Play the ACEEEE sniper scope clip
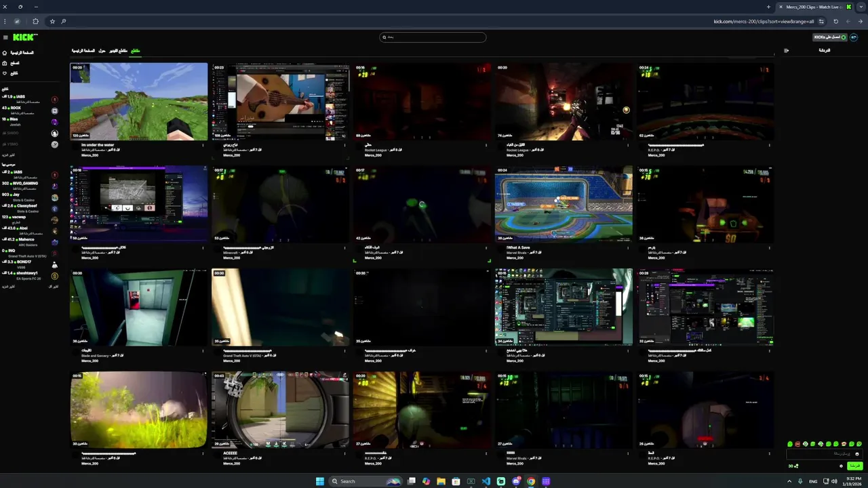 281,410
